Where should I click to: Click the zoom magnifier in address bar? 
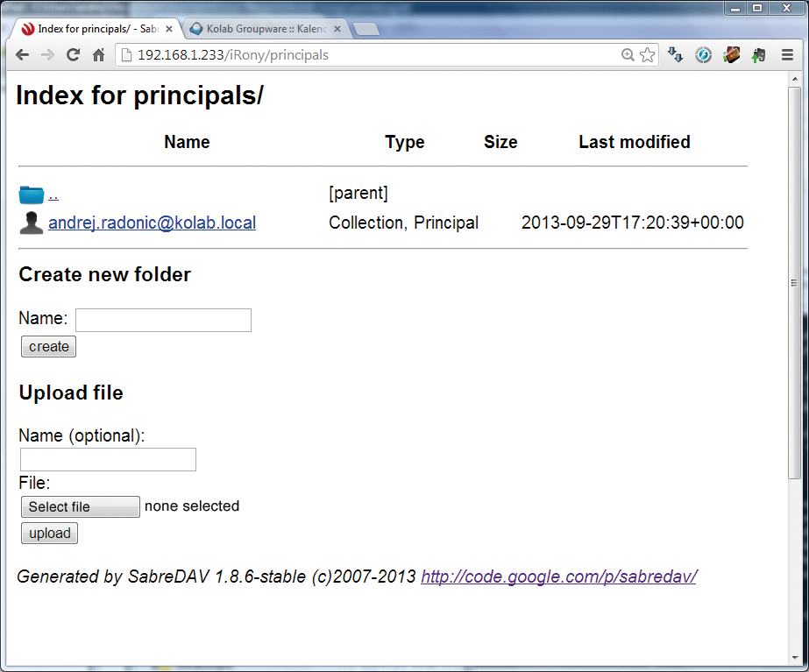click(628, 55)
